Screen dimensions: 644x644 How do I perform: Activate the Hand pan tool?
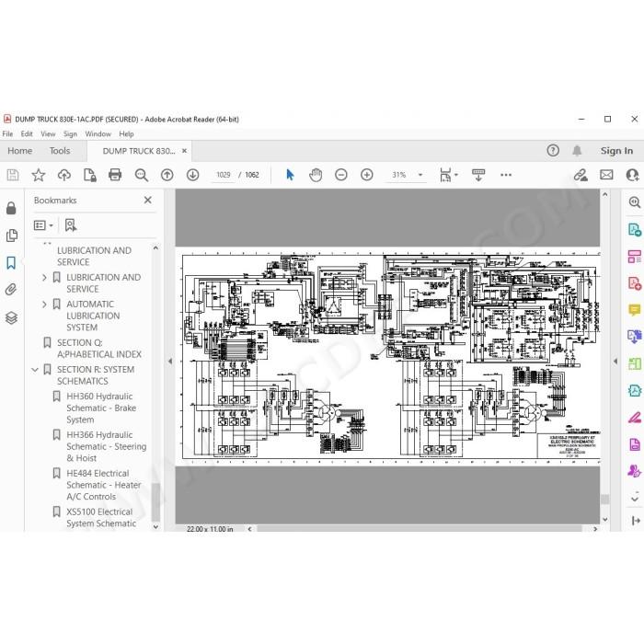[316, 175]
